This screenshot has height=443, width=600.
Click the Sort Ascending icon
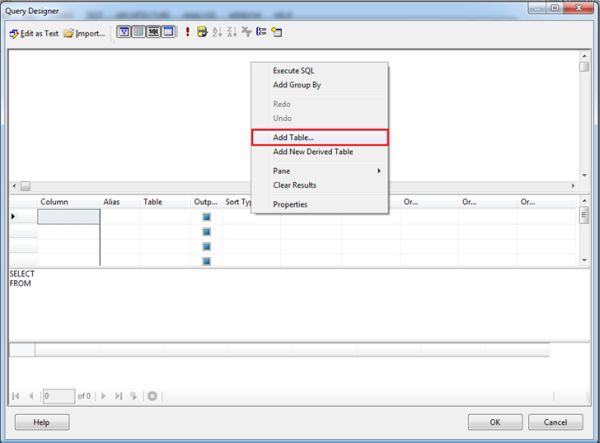point(217,32)
